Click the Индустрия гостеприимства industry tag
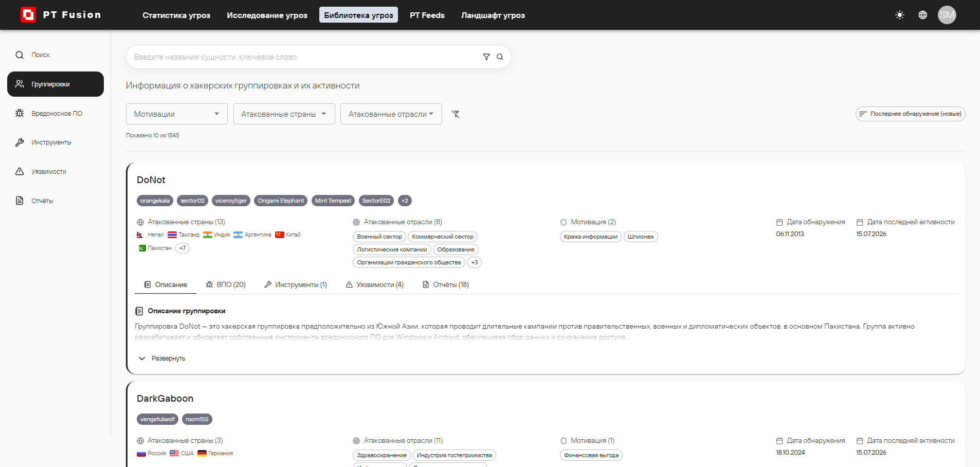Image resolution: width=980 pixels, height=467 pixels. (x=455, y=455)
